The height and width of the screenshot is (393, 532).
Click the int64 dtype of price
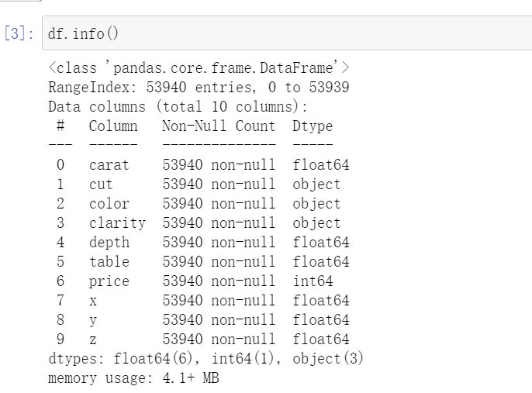pos(312,281)
